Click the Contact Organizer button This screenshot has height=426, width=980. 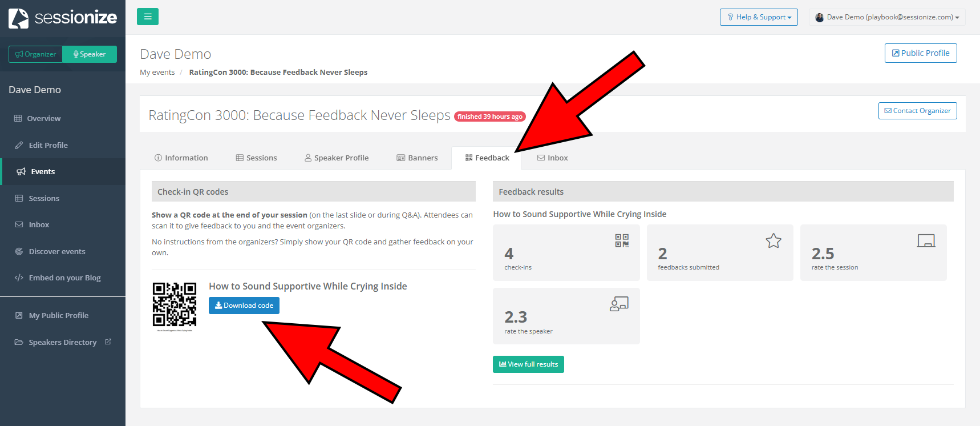(917, 111)
